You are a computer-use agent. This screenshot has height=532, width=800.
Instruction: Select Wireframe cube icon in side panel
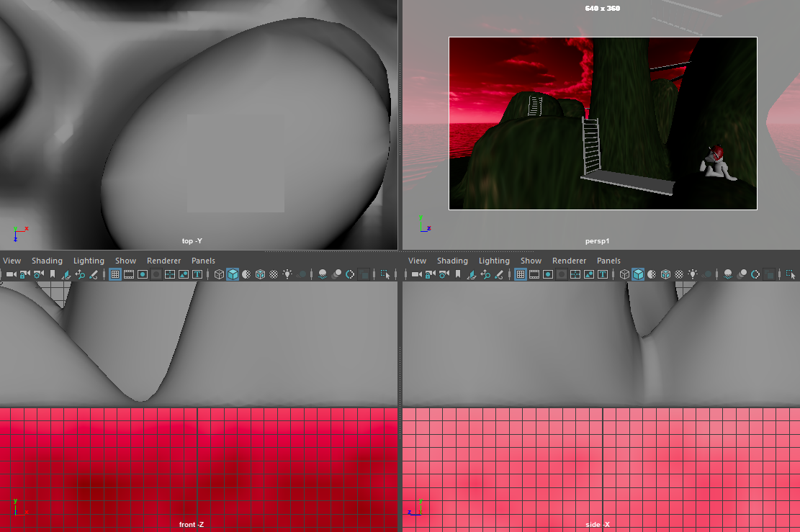coord(624,274)
